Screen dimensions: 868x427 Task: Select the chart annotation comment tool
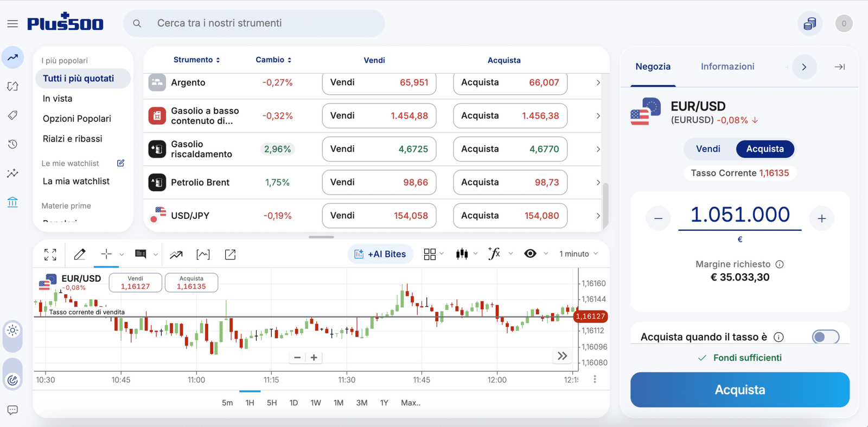coord(141,254)
